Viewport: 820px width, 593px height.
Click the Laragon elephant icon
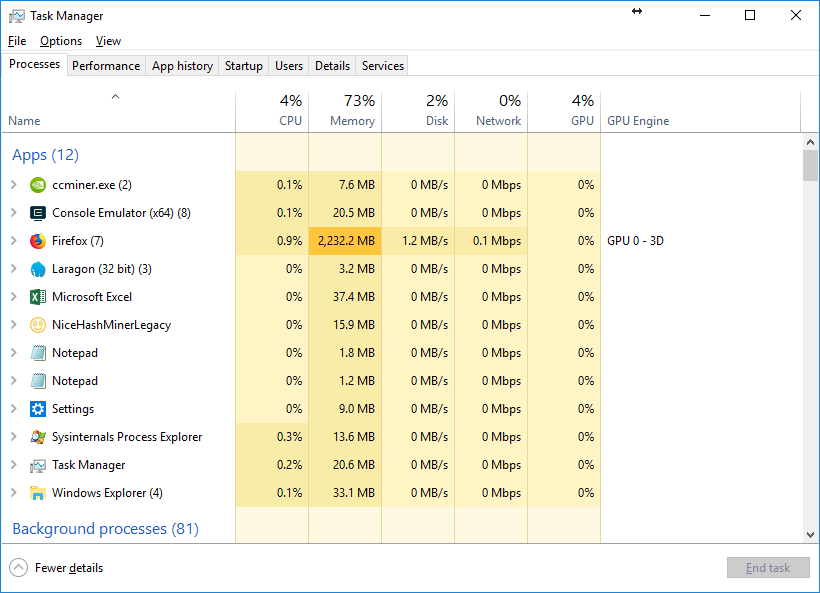[38, 269]
